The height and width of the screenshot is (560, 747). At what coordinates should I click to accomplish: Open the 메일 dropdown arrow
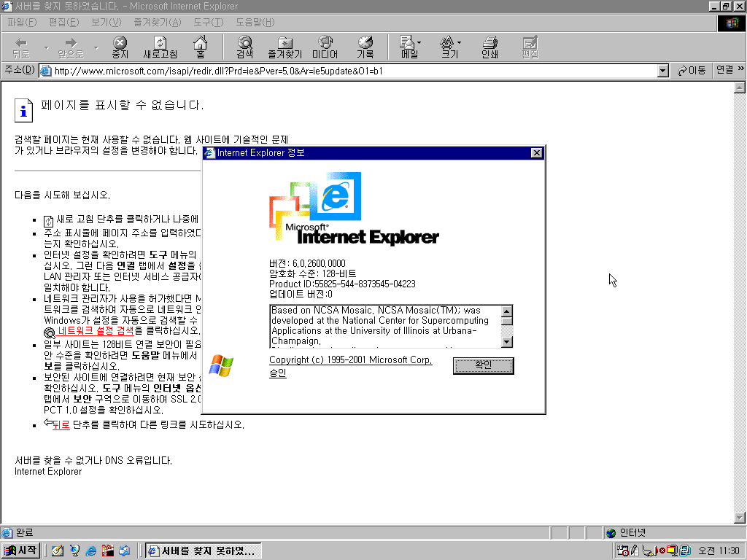point(419,42)
